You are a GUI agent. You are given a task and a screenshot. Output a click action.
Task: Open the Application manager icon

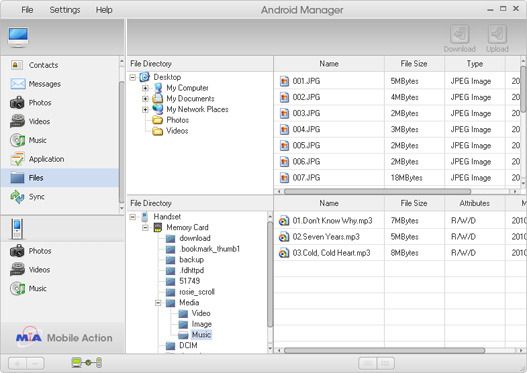coord(17,159)
